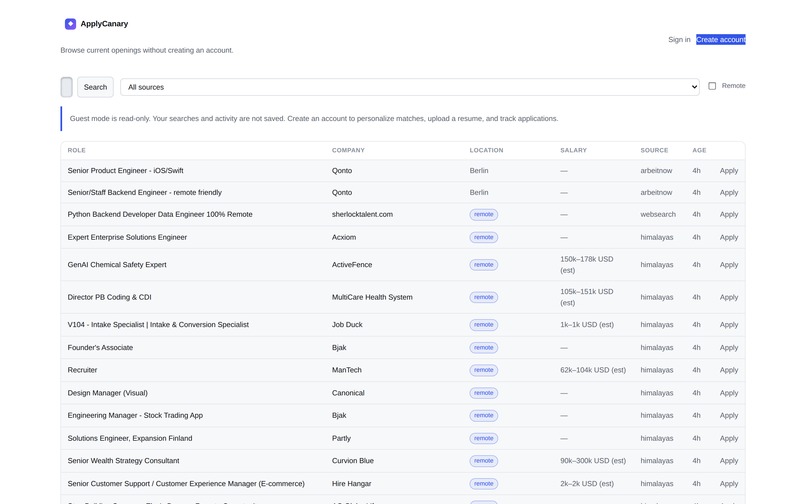806x504 pixels.
Task: Click company MultiCare Health System
Action: [x=372, y=297]
